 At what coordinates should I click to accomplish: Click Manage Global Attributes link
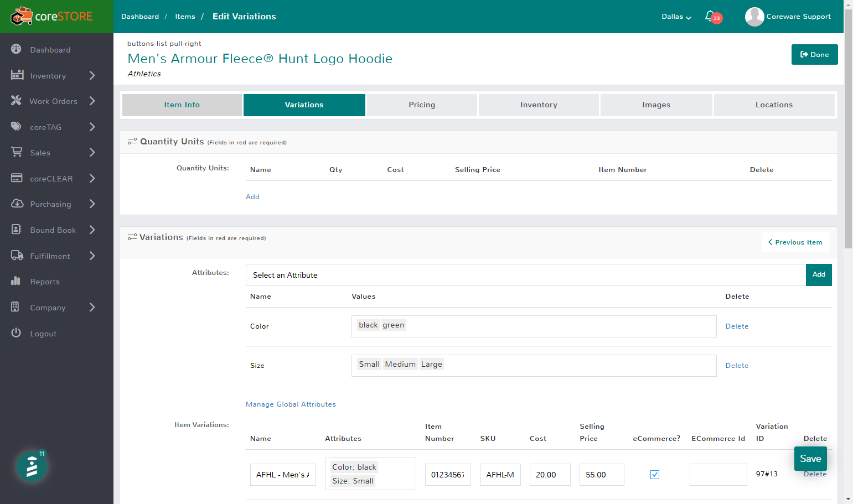(291, 404)
